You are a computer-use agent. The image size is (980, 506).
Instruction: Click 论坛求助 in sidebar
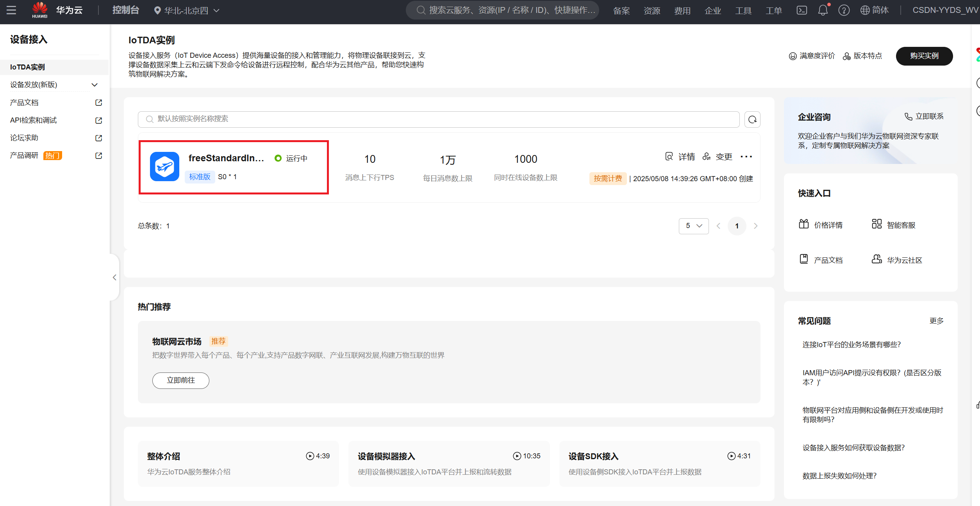(x=24, y=138)
